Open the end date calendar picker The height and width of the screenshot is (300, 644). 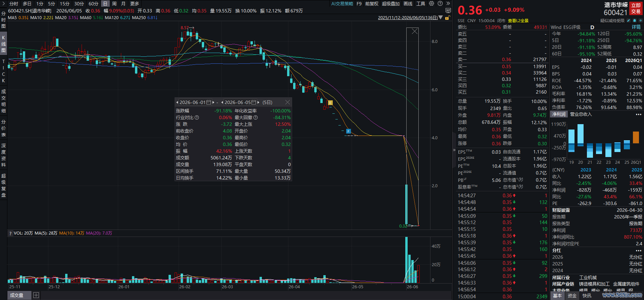click(x=254, y=102)
